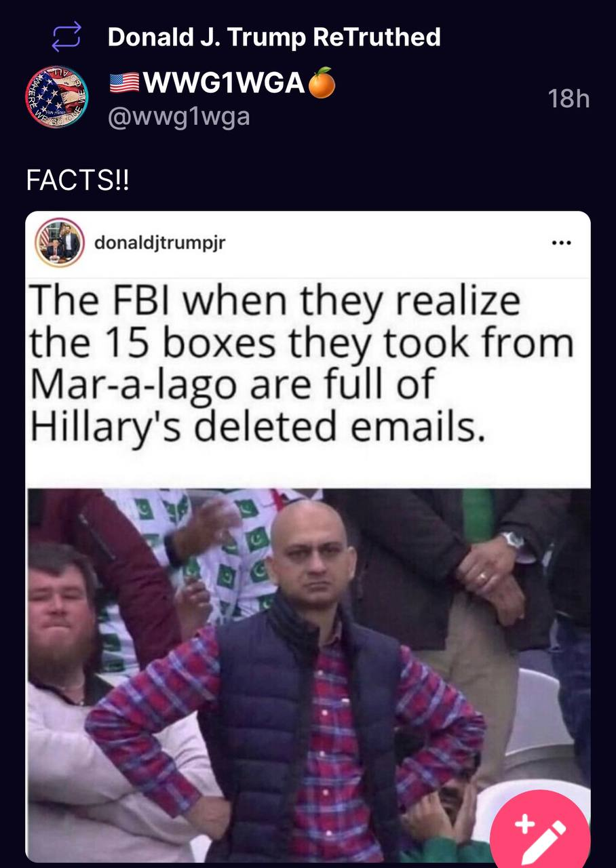
Task: Tap the ReTruth arrows icon
Action: click(66, 37)
